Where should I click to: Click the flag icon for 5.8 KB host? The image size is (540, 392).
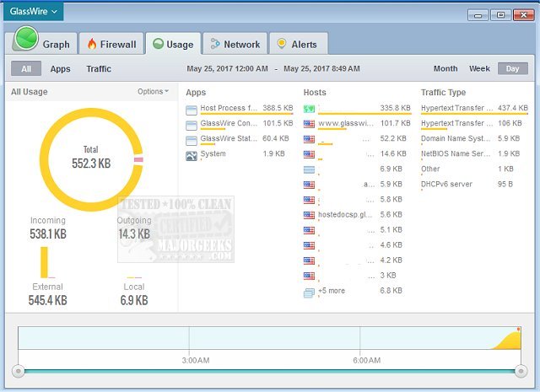point(309,200)
